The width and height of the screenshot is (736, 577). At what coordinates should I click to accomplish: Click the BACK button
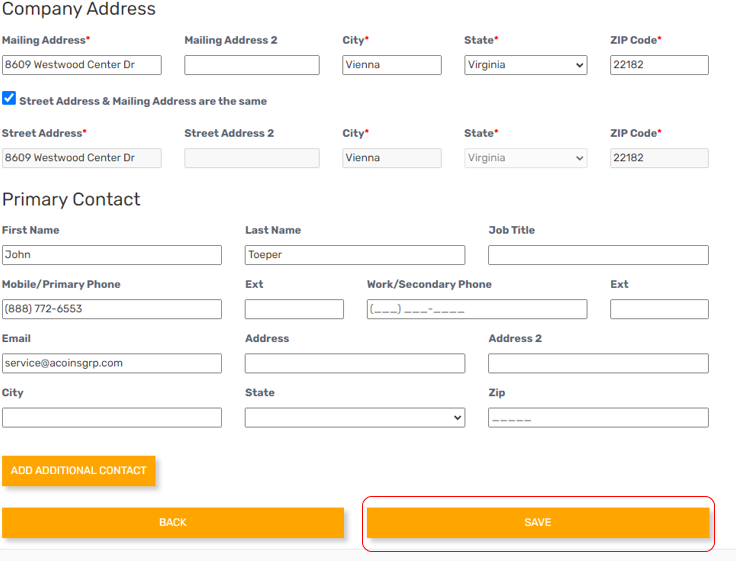[173, 522]
